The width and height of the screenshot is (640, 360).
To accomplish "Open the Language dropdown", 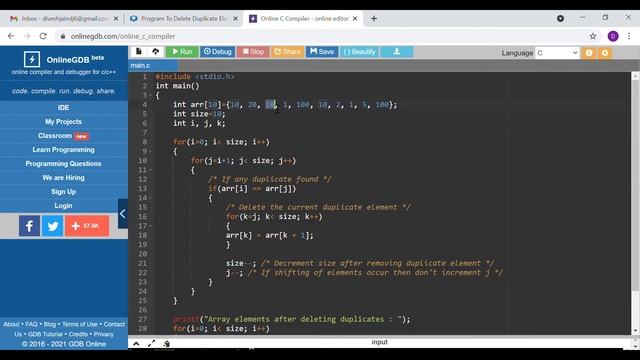I will pyautogui.click(x=557, y=53).
